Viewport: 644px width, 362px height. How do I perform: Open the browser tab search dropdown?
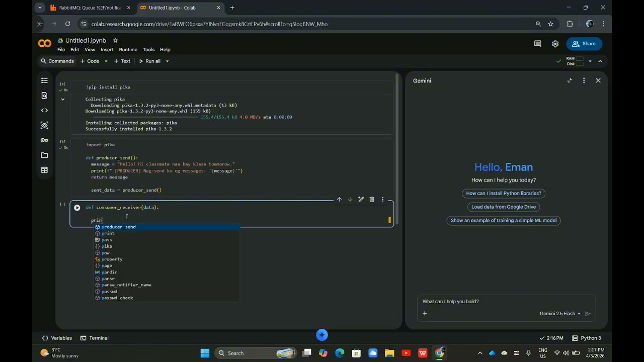(40, 8)
